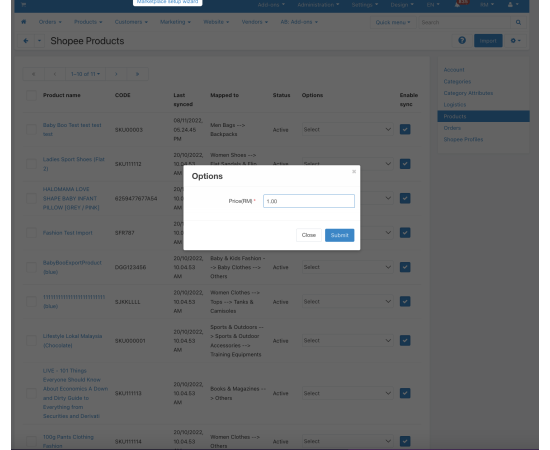Viewport: 550px width, 450px height.
Task: Open the Vendors menu
Action: pos(255,22)
